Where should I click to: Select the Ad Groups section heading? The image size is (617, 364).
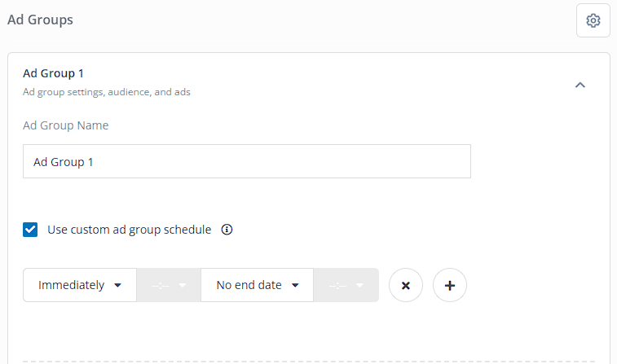(x=40, y=20)
